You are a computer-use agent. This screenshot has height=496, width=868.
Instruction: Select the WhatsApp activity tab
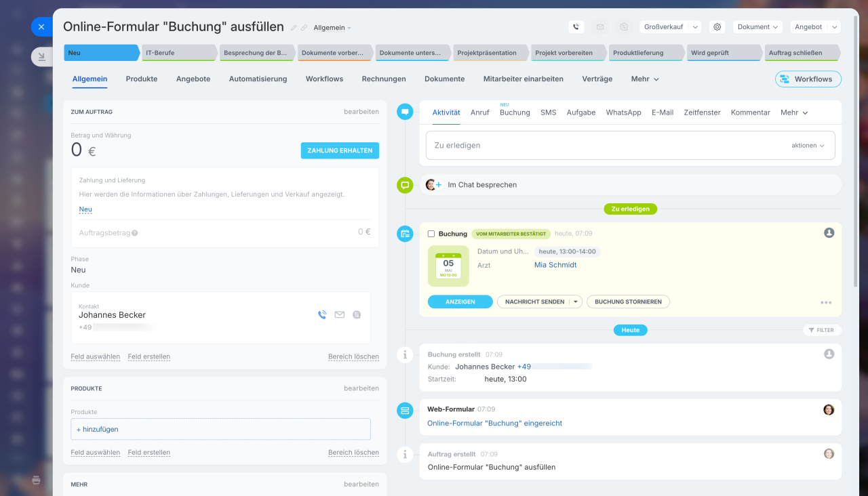[624, 112]
